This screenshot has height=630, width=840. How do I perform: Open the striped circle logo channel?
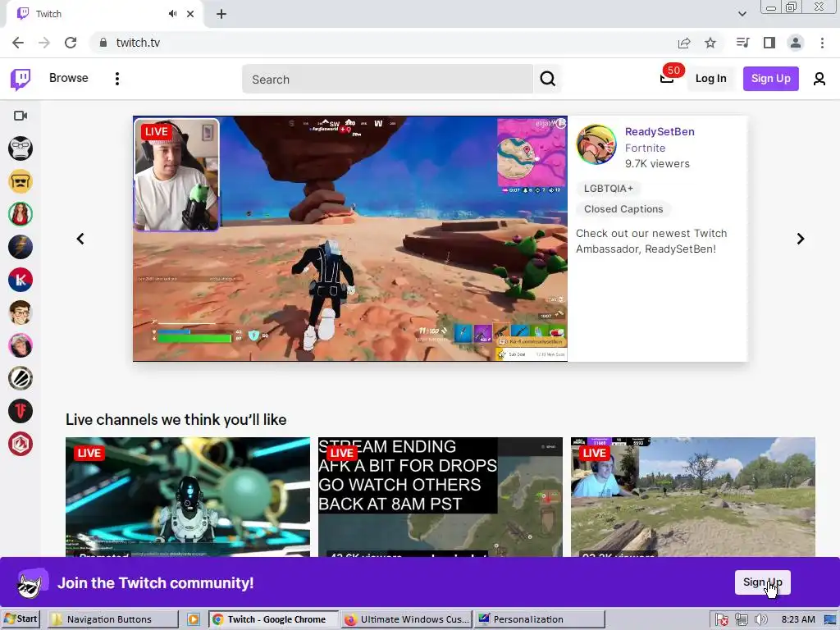pos(21,378)
